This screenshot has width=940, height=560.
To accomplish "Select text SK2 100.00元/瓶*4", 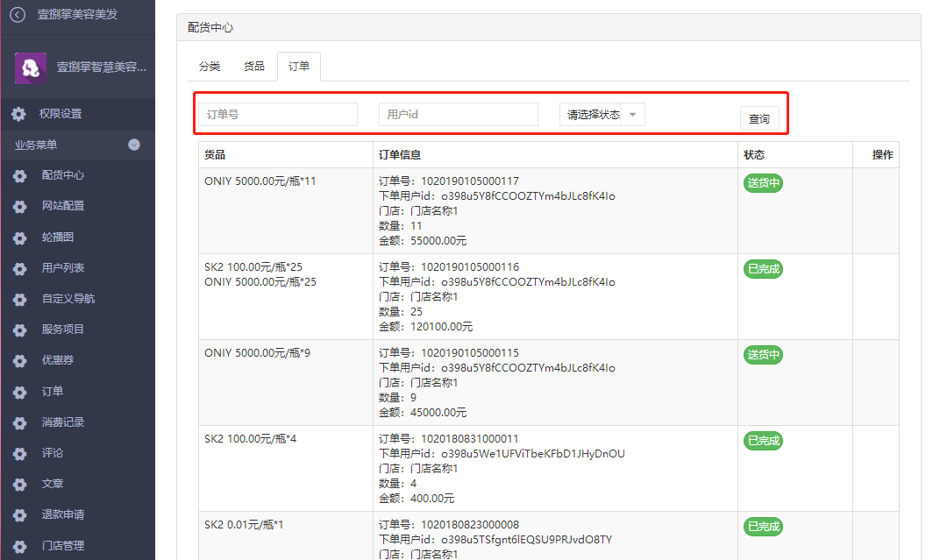I will click(251, 438).
